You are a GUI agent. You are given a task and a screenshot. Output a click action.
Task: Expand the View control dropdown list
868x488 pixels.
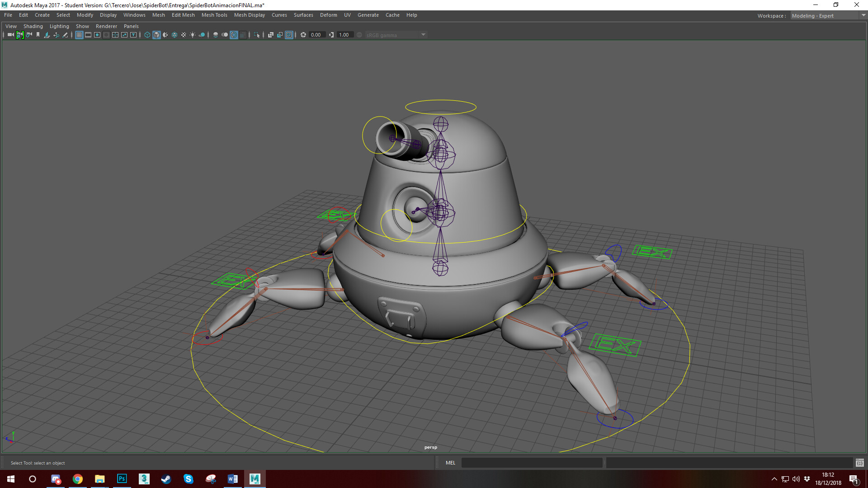point(10,26)
